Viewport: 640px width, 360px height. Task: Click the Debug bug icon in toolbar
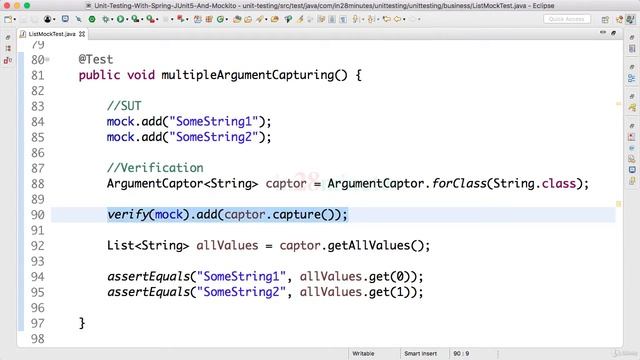[x=106, y=19]
